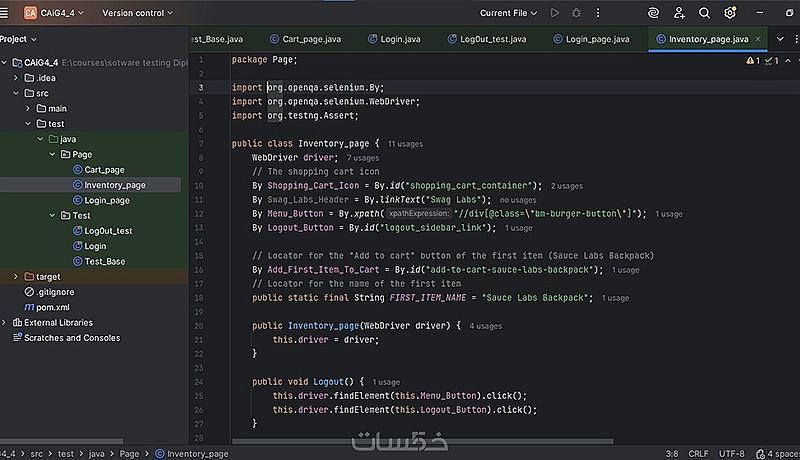
Task: Open the IDE settings gear icon
Action: pyautogui.click(x=730, y=13)
